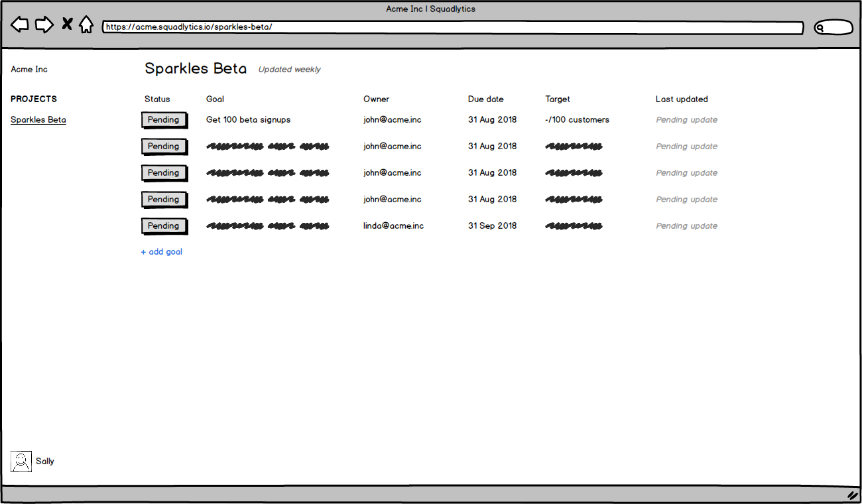Click the Due date column header

[486, 99]
